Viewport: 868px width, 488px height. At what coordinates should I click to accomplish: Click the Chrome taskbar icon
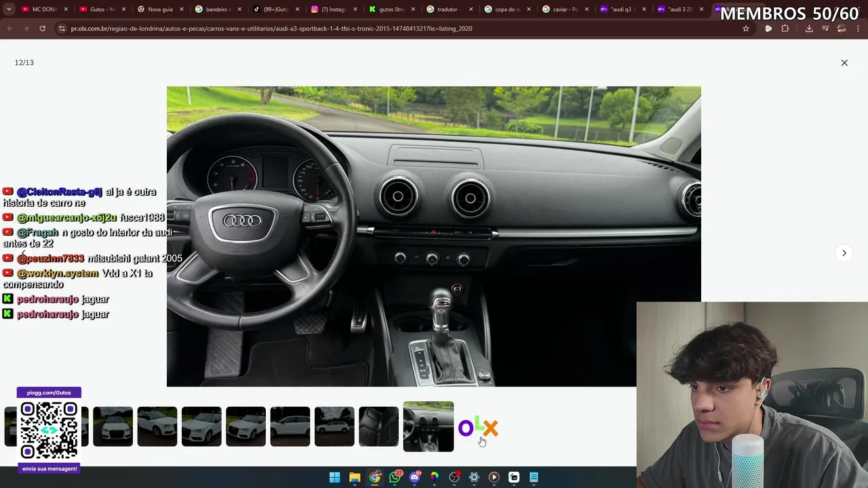pos(375,477)
